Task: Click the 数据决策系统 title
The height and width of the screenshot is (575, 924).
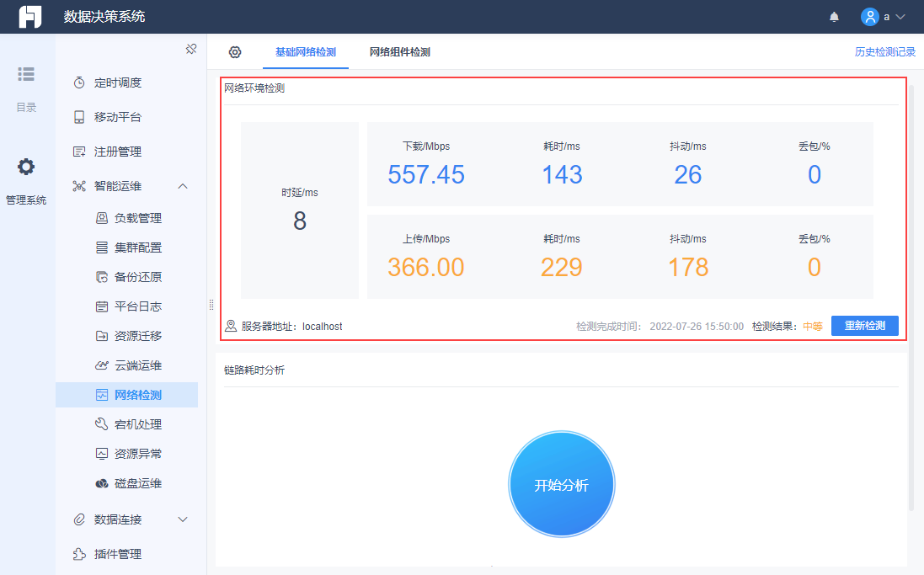Action: tap(104, 17)
